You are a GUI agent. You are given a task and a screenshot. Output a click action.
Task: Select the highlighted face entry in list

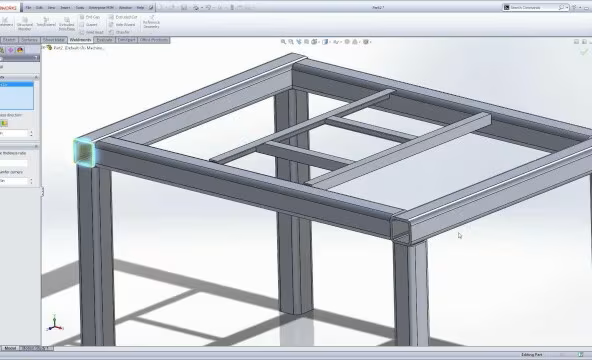tap(17, 85)
